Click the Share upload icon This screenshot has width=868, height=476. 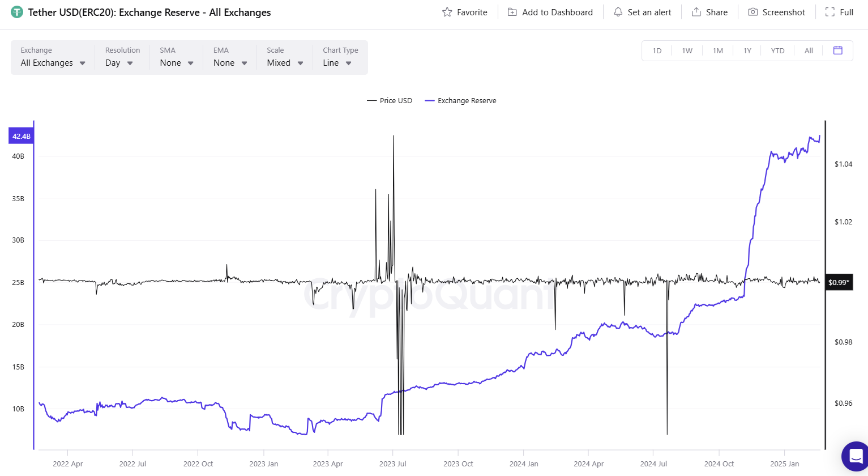(x=696, y=12)
